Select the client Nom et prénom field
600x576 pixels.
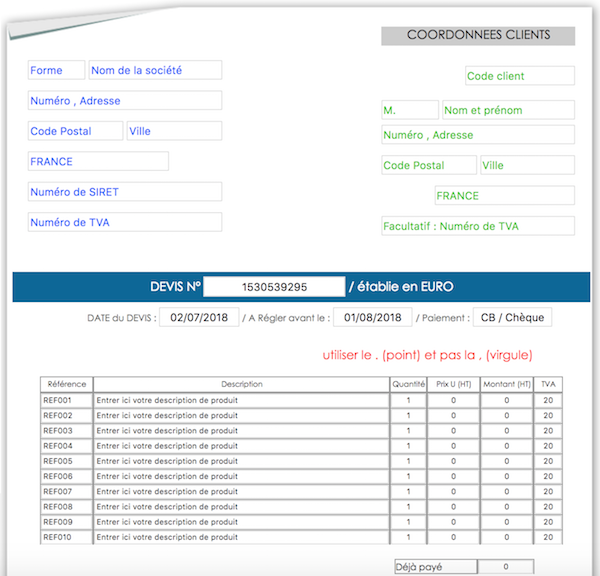(x=508, y=110)
